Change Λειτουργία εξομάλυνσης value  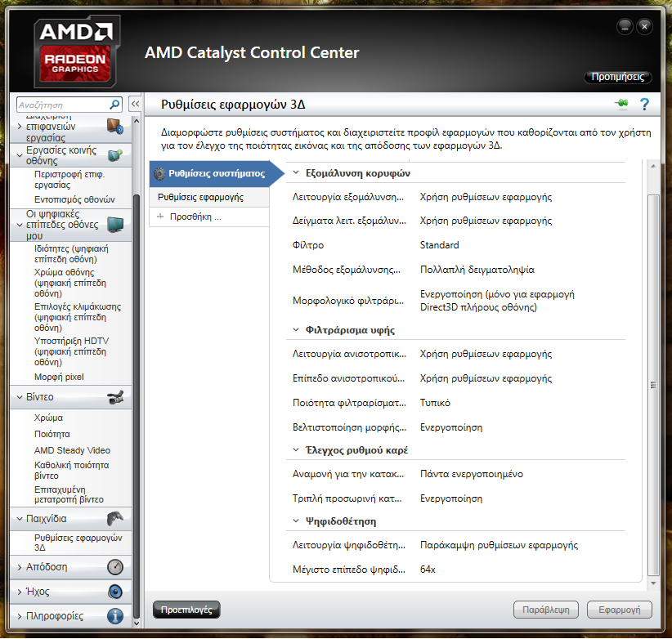tap(486, 197)
